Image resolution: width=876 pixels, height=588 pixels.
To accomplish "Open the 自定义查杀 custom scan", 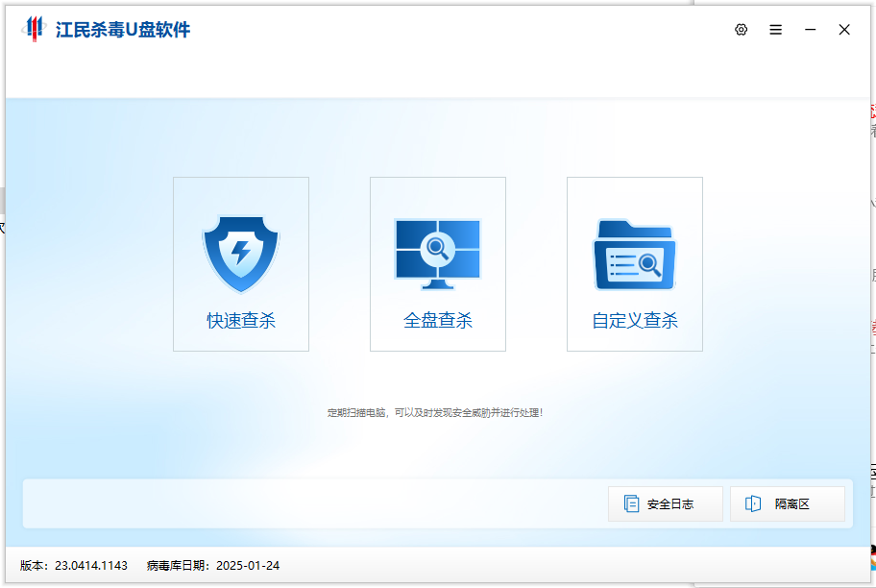I will point(635,264).
